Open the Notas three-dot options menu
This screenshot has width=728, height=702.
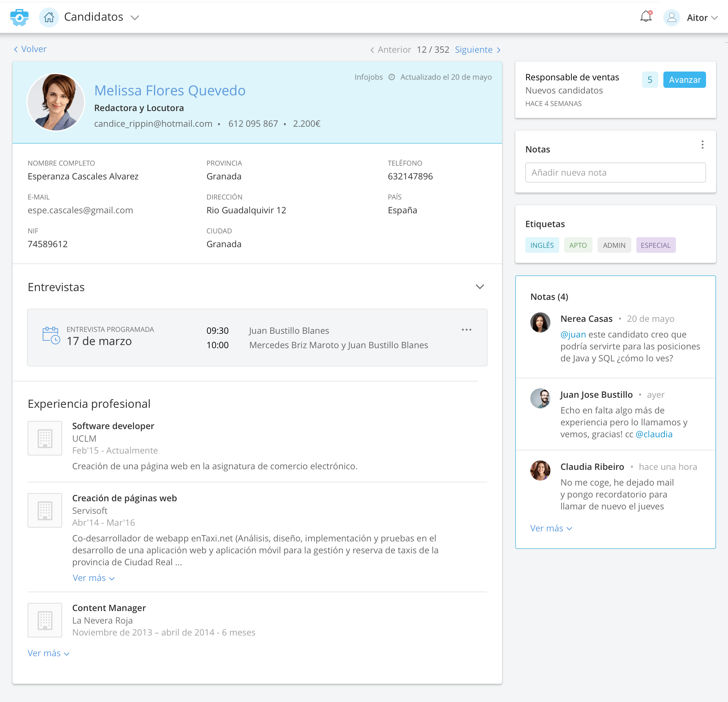pos(702,144)
